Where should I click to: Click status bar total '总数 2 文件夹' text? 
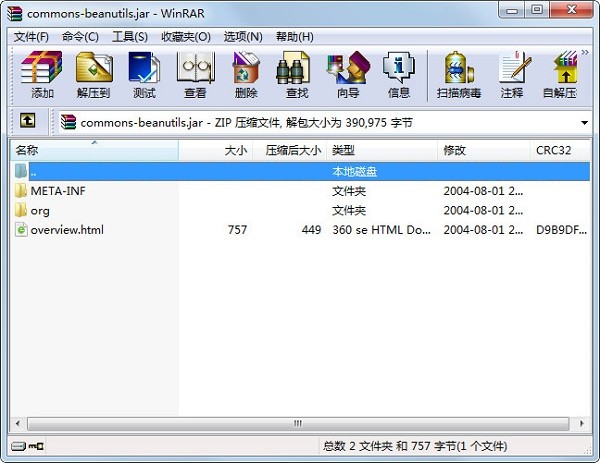357,446
